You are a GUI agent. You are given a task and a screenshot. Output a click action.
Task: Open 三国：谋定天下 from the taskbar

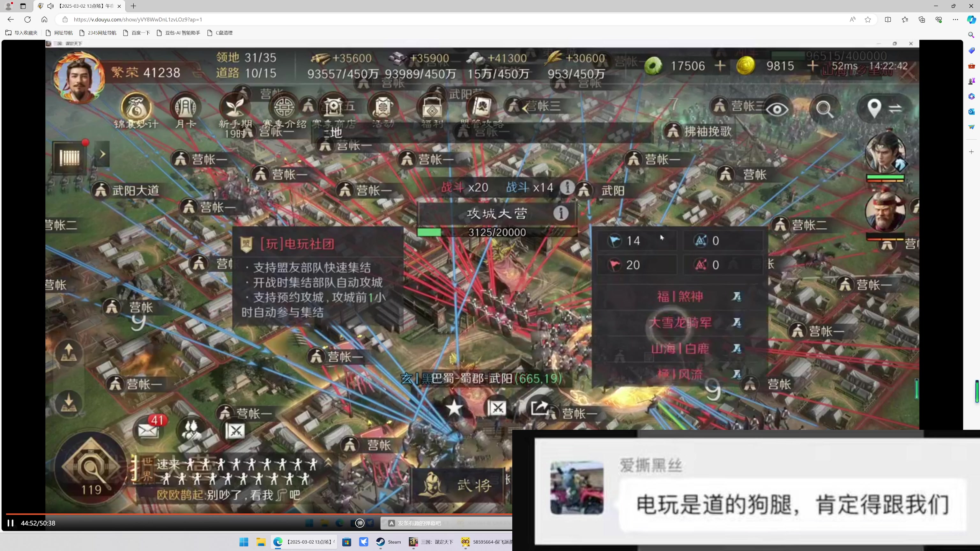coord(431,542)
